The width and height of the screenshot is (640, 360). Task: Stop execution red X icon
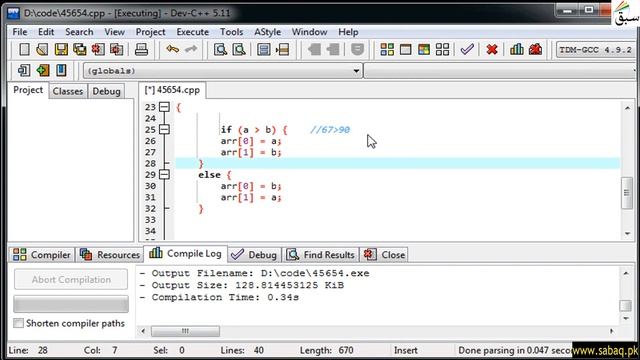coord(492,49)
